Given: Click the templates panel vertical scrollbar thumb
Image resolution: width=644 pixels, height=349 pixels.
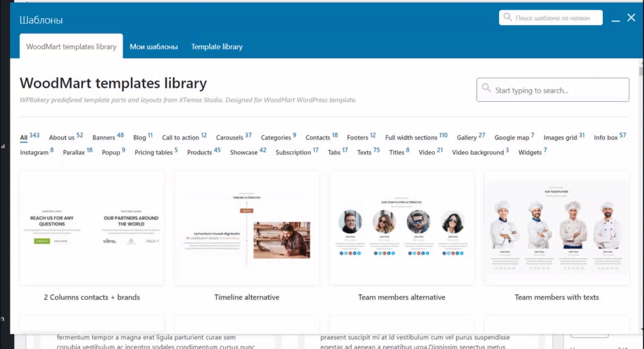Looking at the screenshot, I should pos(641,70).
